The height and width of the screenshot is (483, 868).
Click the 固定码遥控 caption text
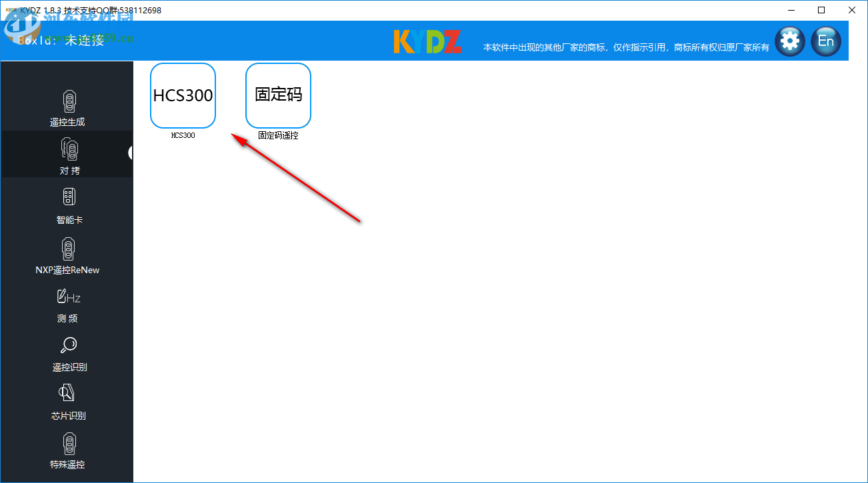click(278, 135)
